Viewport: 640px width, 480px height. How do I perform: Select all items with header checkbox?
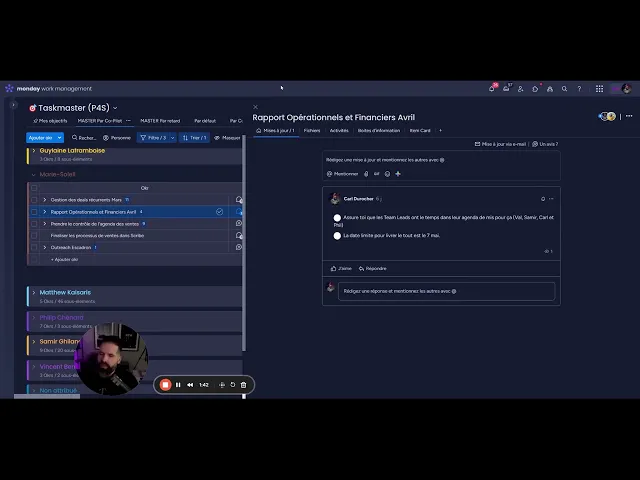[x=34, y=188]
